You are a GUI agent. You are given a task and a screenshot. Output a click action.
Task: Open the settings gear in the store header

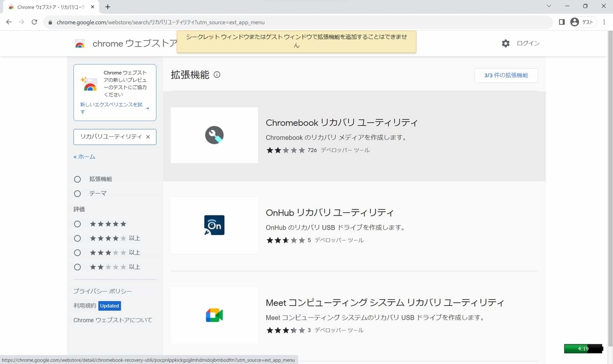point(506,43)
